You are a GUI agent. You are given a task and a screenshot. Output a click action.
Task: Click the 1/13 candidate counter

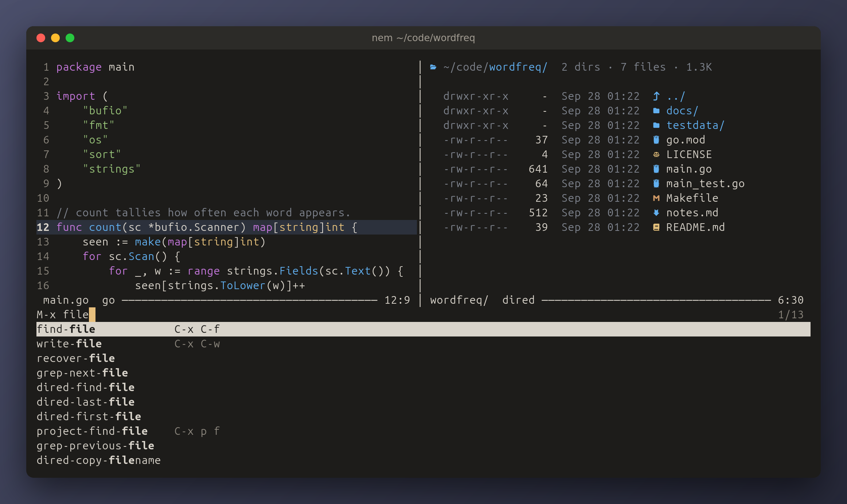coord(791,315)
